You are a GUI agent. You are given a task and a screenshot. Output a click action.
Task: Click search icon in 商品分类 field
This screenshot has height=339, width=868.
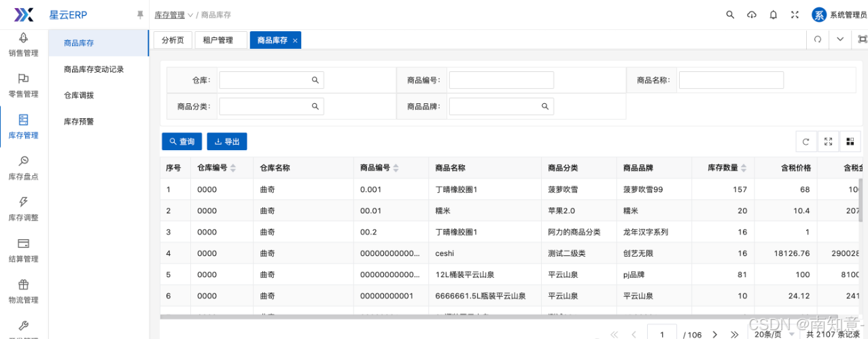click(x=315, y=106)
